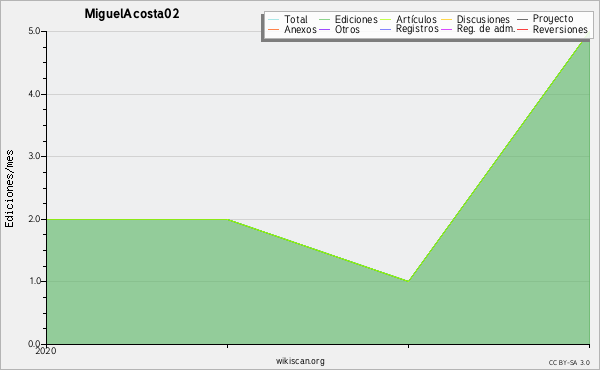This screenshot has width=600, height=370.
Task: Click the 1.0 y-axis tick label
Action: point(34,281)
